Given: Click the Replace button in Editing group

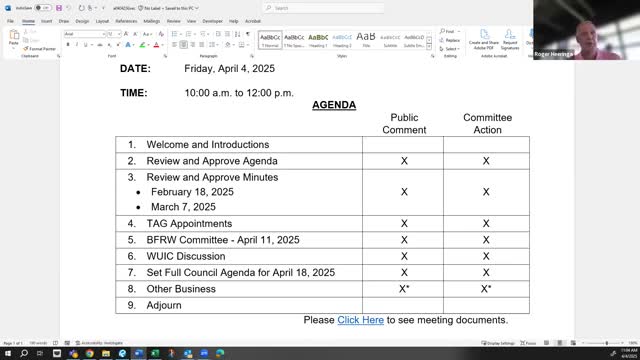Looking at the screenshot, I should click(450, 40).
